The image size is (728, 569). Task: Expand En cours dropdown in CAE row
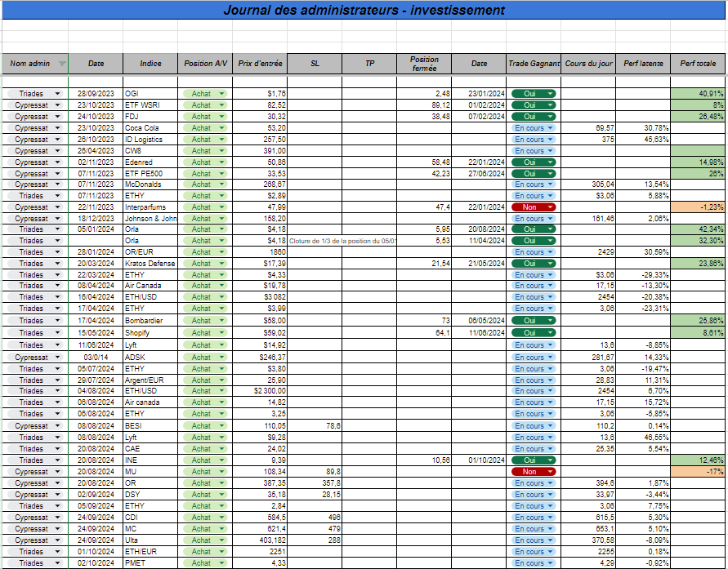534,449
